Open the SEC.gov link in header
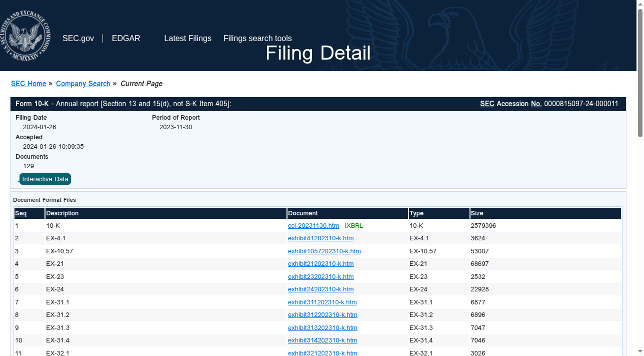The image size is (644, 356). pos(78,39)
